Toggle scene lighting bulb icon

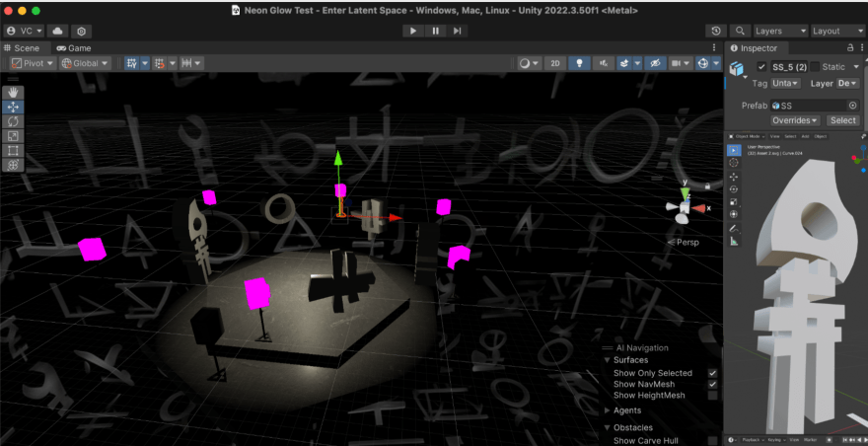coord(580,63)
